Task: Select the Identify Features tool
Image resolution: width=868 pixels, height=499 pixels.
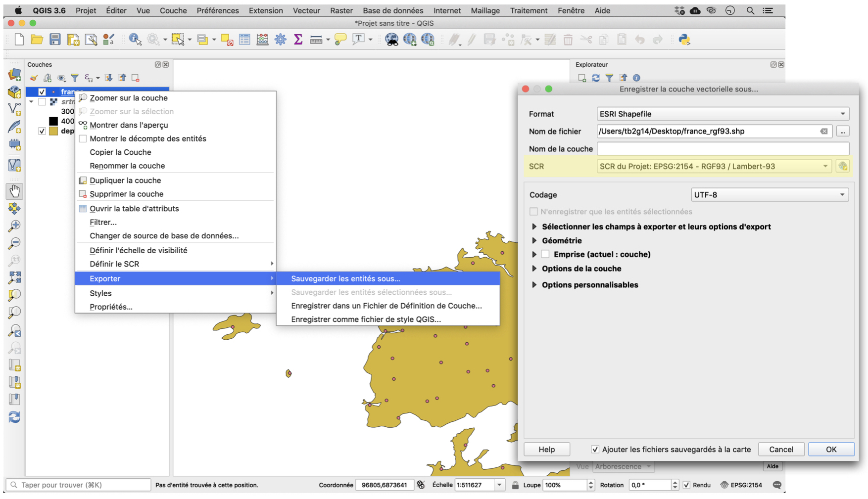Action: pos(135,40)
